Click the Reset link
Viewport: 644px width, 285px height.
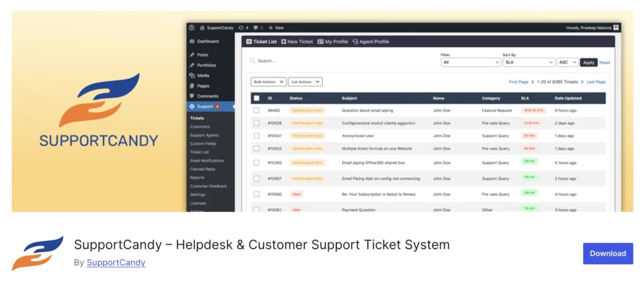pyautogui.click(x=604, y=63)
